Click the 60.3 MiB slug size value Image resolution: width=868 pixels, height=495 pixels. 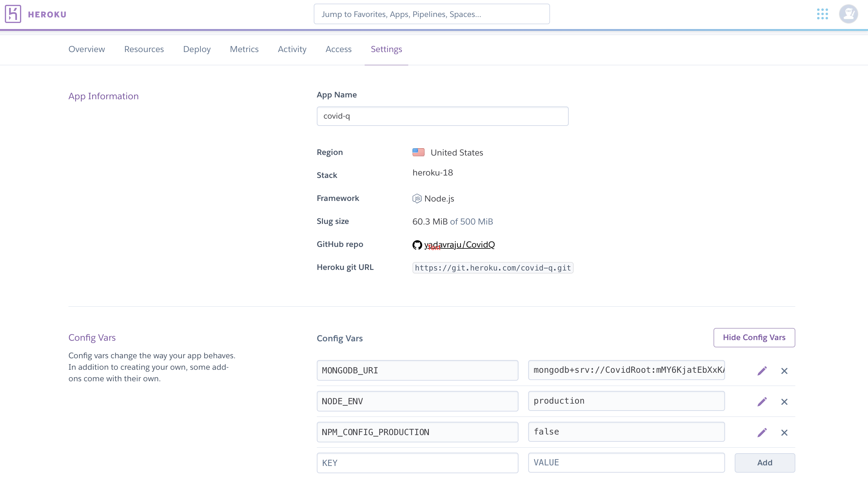pos(430,222)
